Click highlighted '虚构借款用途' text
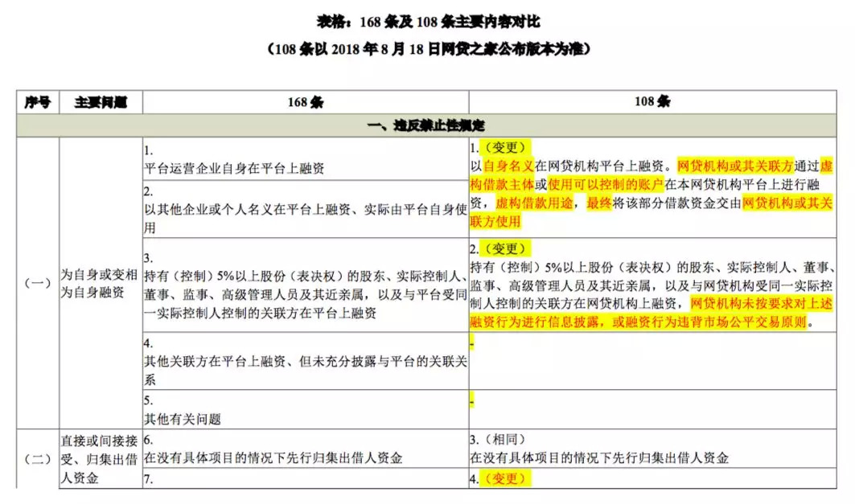 pyautogui.click(x=534, y=203)
